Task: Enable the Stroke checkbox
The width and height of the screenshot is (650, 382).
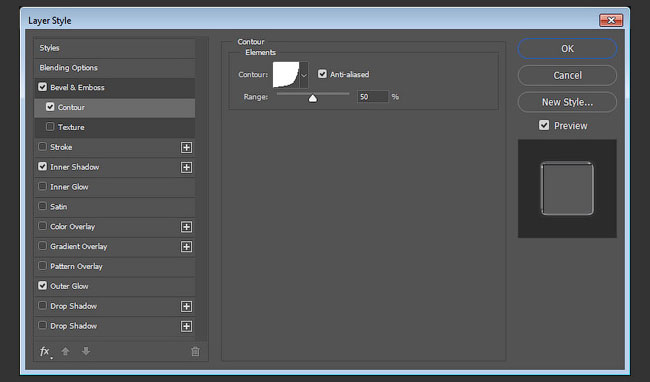Action: pos(42,147)
